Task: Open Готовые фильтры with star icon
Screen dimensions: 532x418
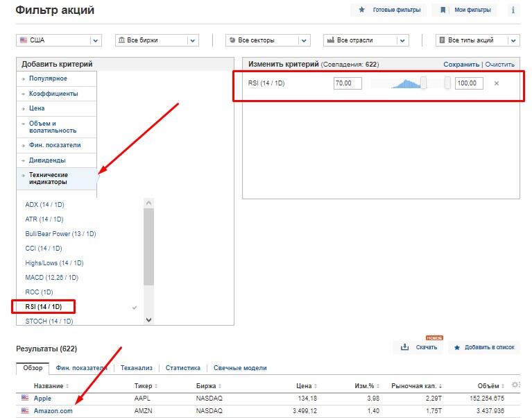Action: coord(390,10)
